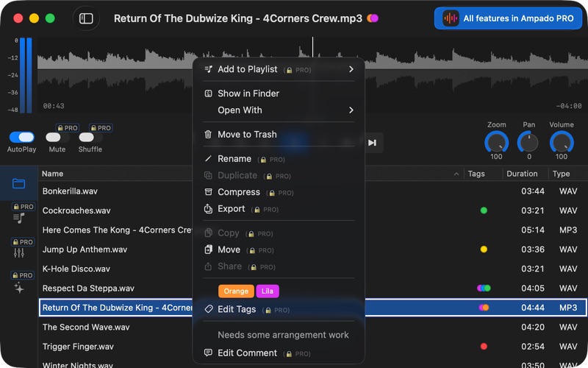Click the waveform playhead marker

[312, 47]
